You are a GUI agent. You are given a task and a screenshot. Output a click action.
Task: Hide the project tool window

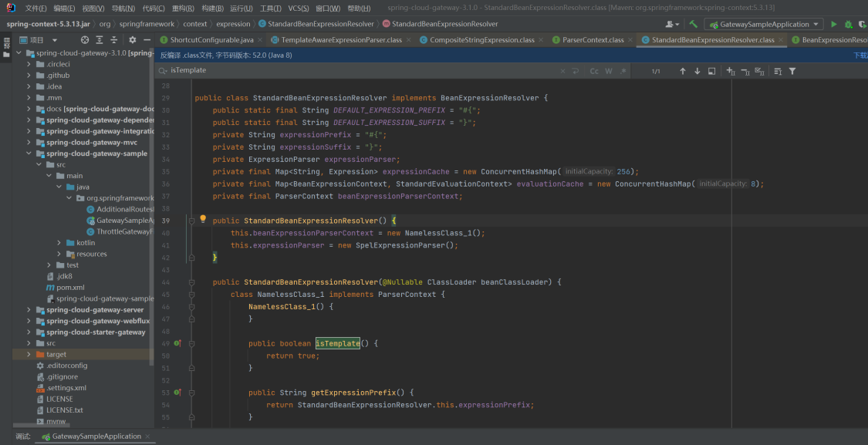(147, 40)
